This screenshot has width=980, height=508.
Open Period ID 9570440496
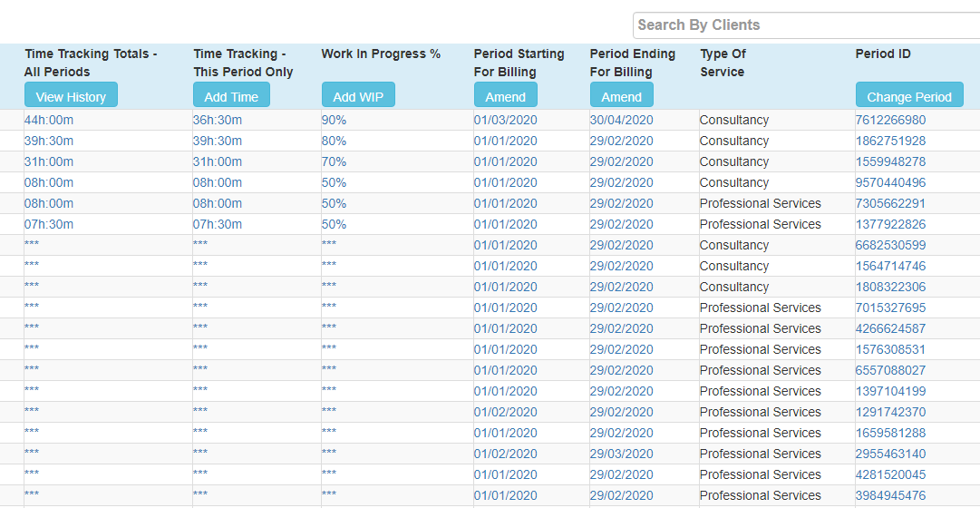[x=890, y=182]
